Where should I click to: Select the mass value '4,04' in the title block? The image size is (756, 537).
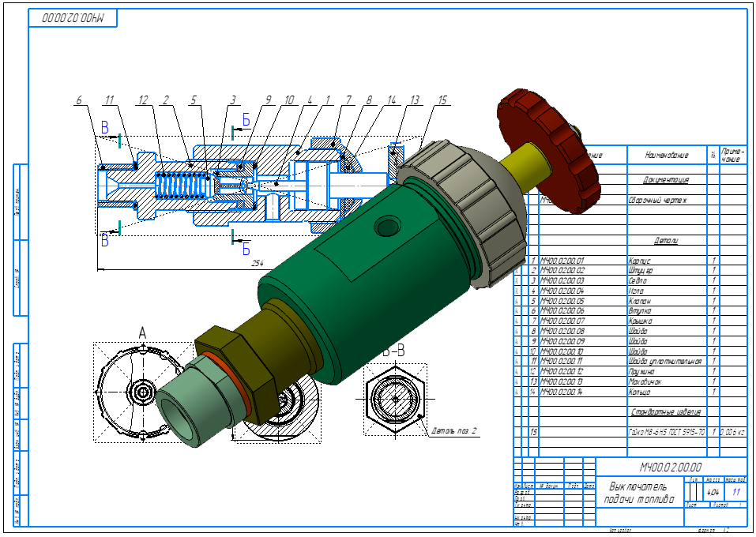(713, 493)
